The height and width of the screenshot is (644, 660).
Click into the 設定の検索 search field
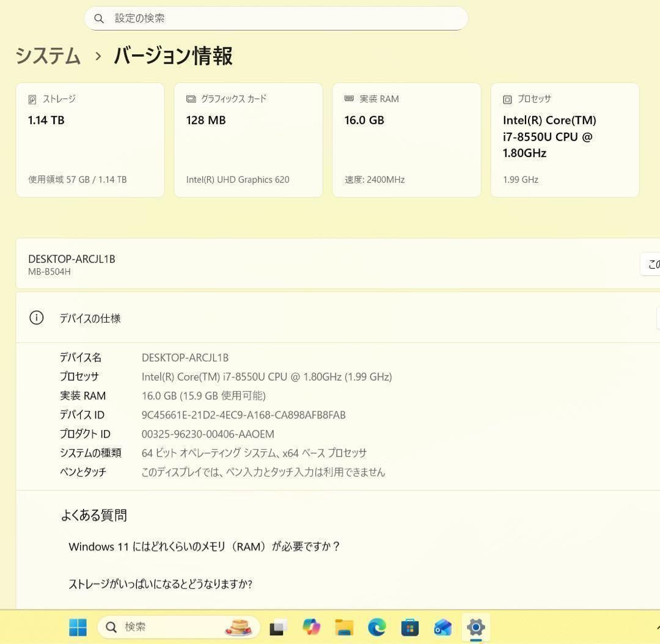pyautogui.click(x=275, y=18)
